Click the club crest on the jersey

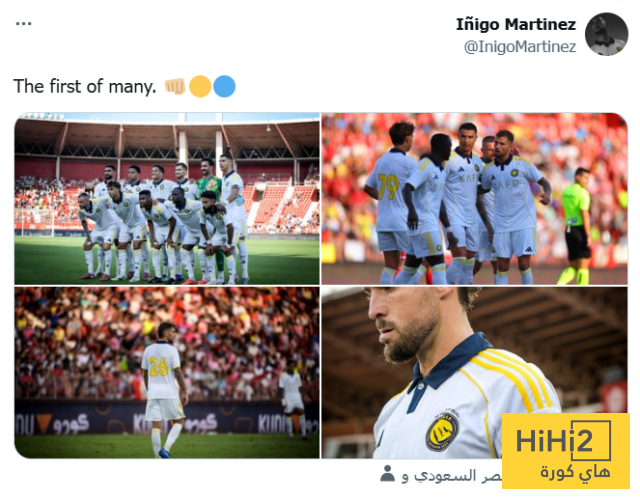point(442,433)
